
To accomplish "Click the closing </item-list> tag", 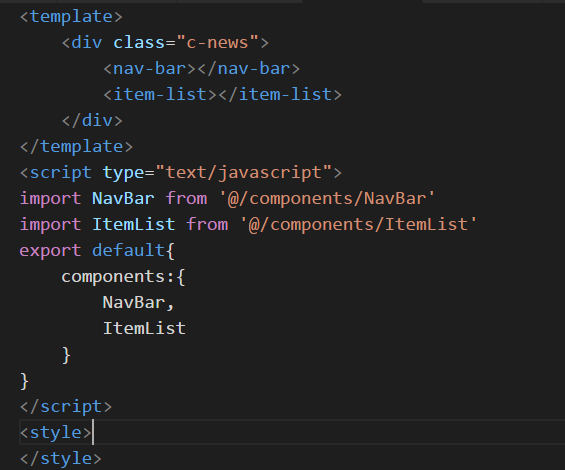I will [280, 95].
